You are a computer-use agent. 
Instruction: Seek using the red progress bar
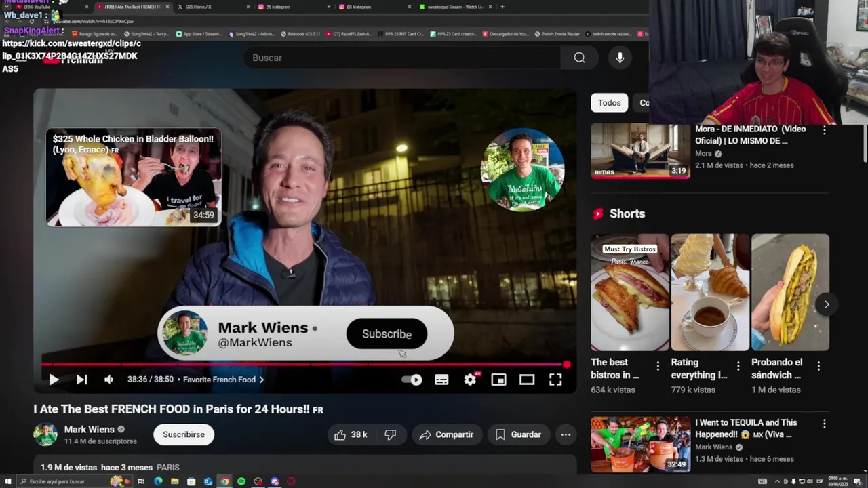click(x=305, y=365)
